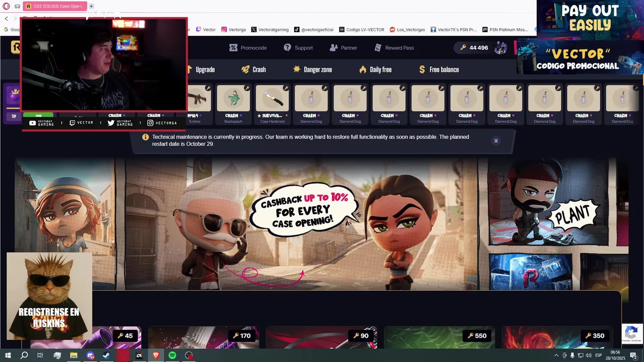The width and height of the screenshot is (644, 362).
Task: Open Windows taskbar search
Action: point(24,355)
